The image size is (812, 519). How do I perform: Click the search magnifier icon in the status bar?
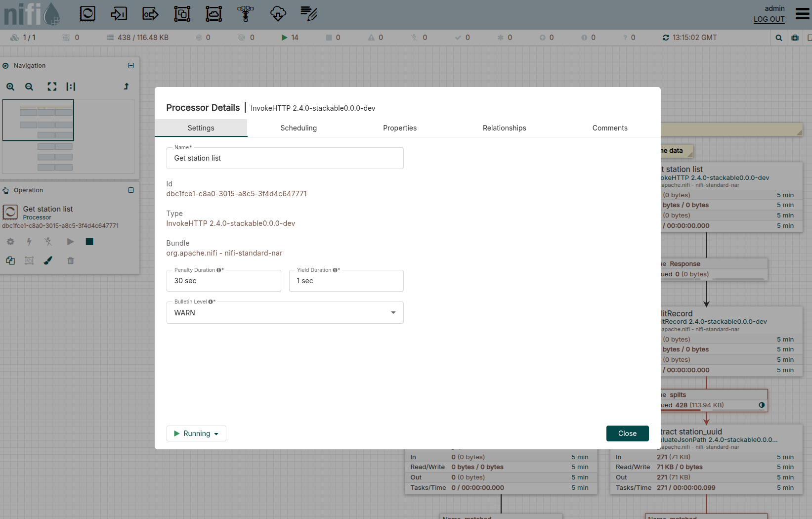pos(779,38)
